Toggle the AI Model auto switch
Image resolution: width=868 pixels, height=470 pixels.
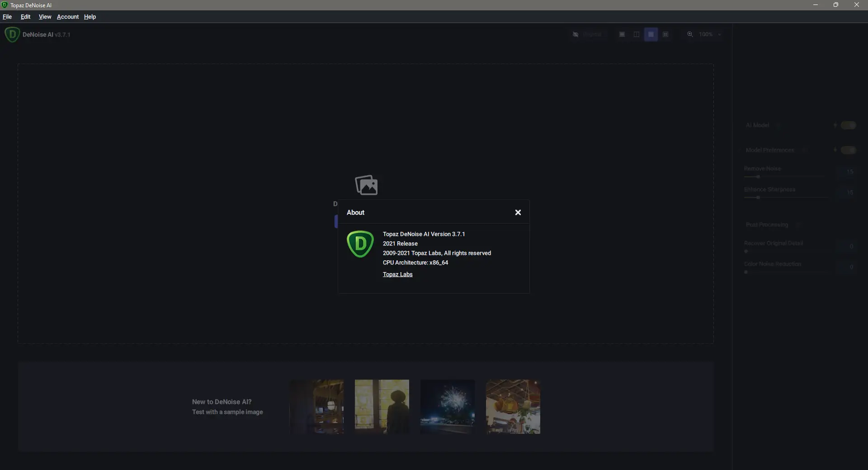[849, 125]
